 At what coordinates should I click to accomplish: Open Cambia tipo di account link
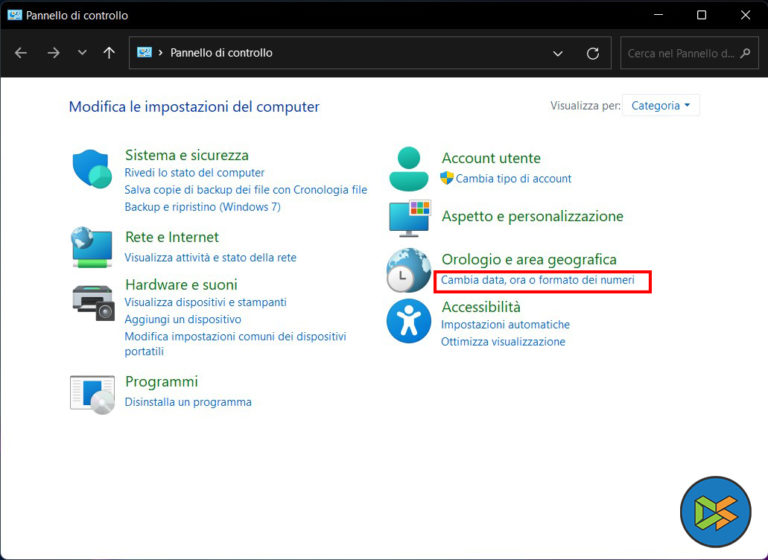[513, 179]
